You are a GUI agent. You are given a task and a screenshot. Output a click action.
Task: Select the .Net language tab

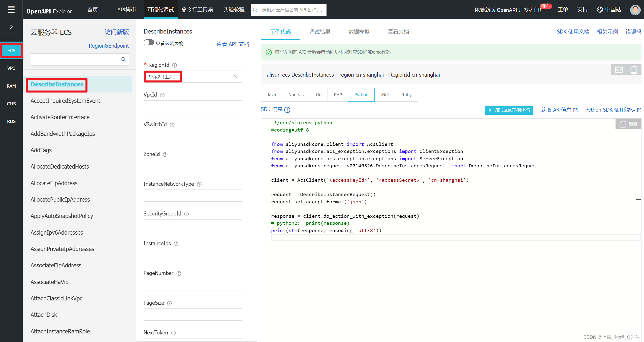tap(385, 95)
